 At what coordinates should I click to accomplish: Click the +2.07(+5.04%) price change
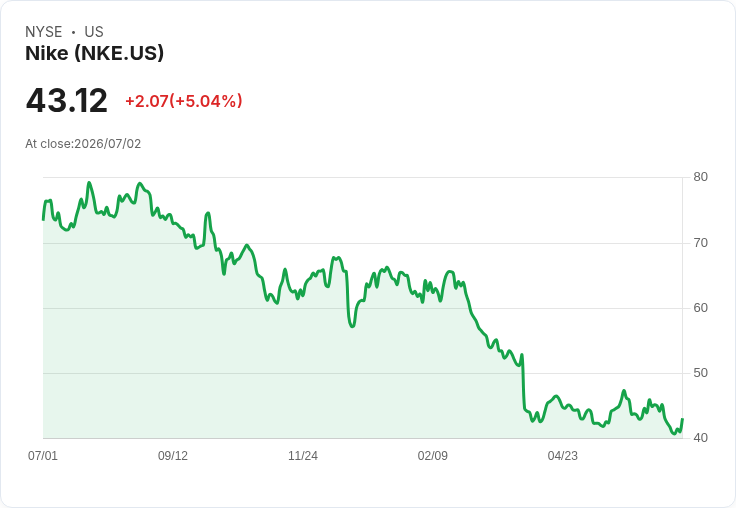(x=184, y=101)
